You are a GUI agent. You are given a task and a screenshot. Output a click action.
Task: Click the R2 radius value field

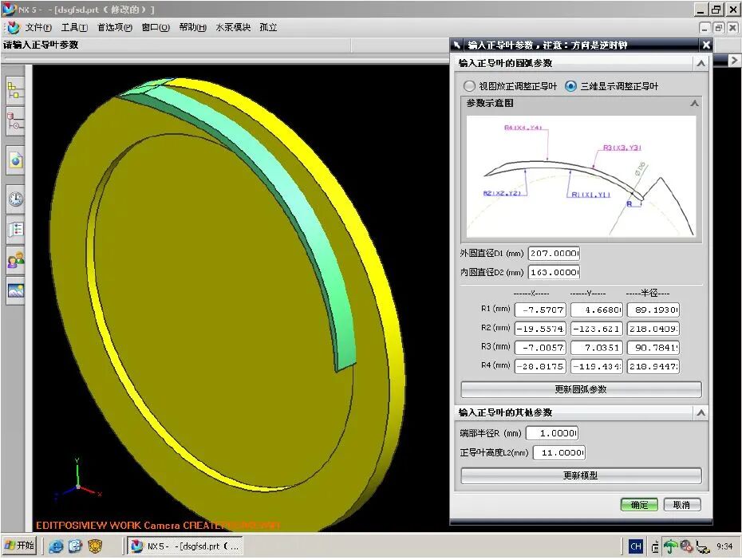tap(653, 329)
